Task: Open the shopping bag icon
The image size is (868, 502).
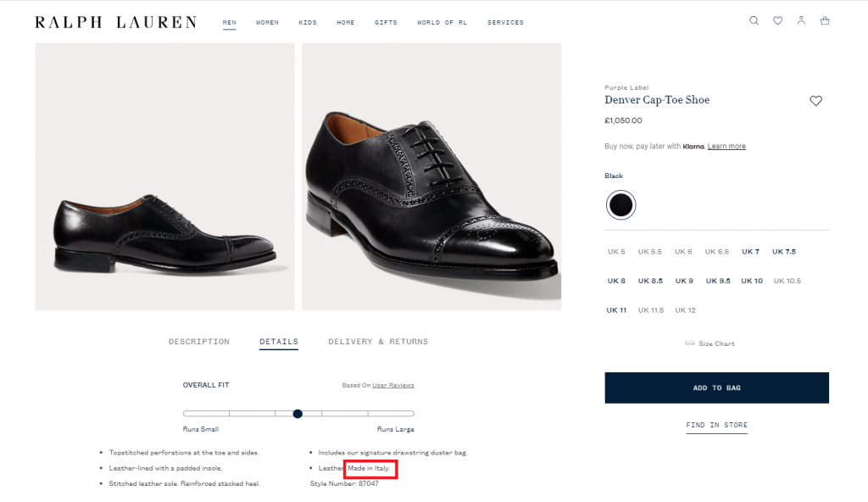Action: 825,21
